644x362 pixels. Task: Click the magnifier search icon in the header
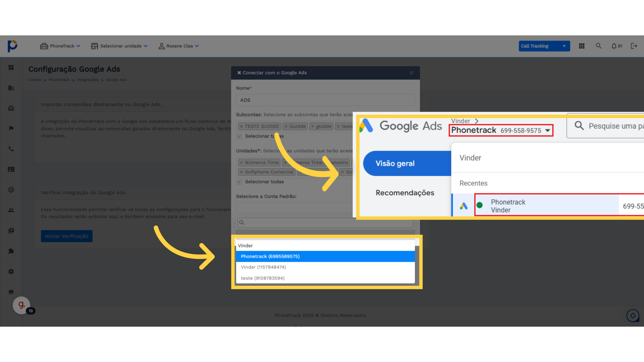[x=598, y=46]
